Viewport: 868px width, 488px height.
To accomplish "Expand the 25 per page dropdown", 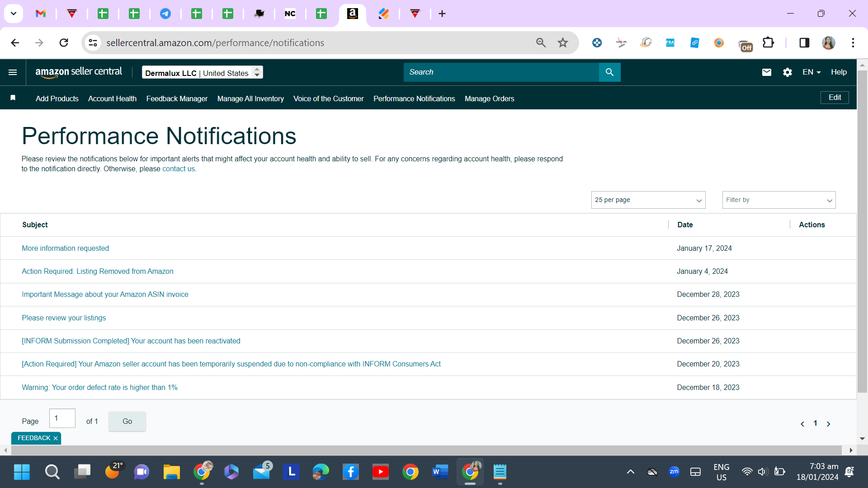I will (x=648, y=200).
